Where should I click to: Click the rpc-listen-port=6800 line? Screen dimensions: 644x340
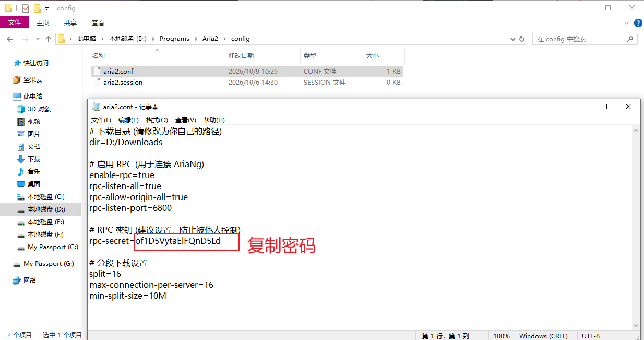tap(130, 208)
